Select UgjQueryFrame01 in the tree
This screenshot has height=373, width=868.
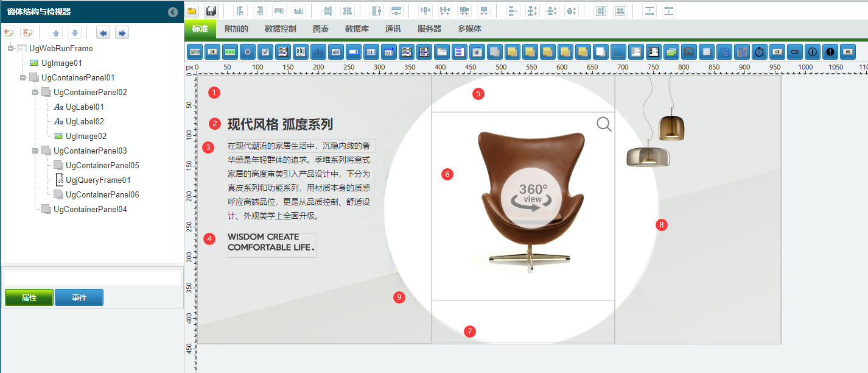98,180
